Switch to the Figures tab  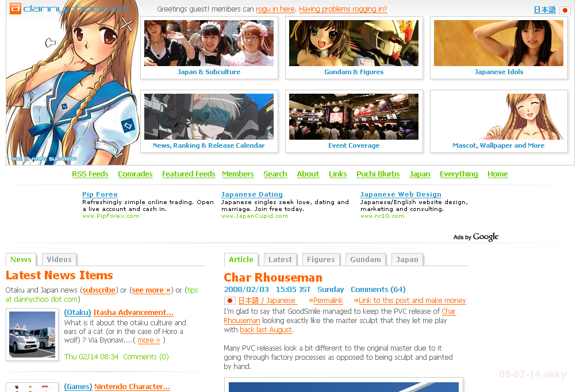pos(321,260)
